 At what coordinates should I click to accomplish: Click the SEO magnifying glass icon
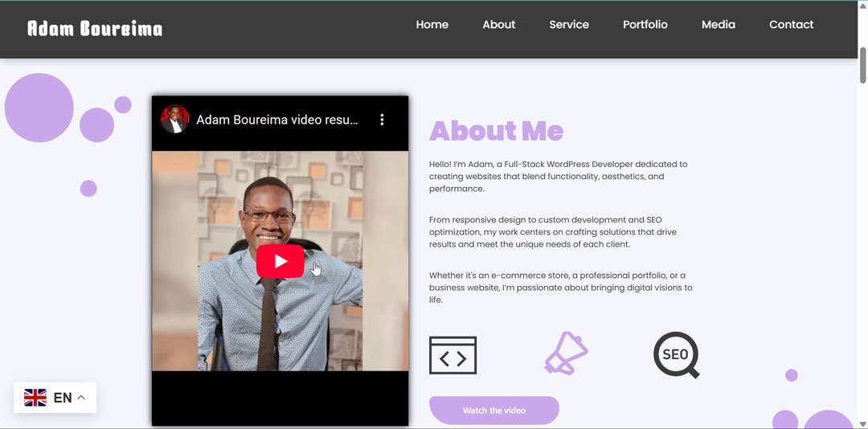click(676, 354)
